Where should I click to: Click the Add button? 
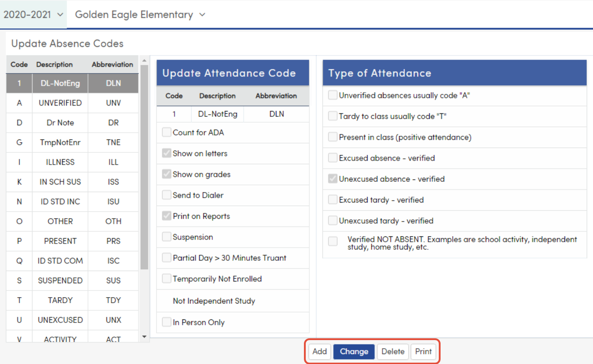click(x=319, y=351)
